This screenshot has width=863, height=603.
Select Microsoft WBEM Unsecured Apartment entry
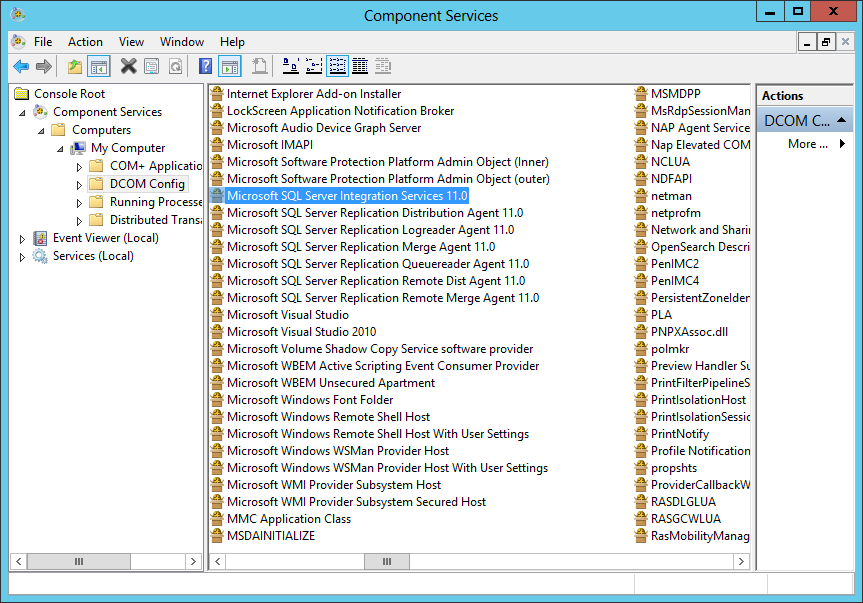331,383
